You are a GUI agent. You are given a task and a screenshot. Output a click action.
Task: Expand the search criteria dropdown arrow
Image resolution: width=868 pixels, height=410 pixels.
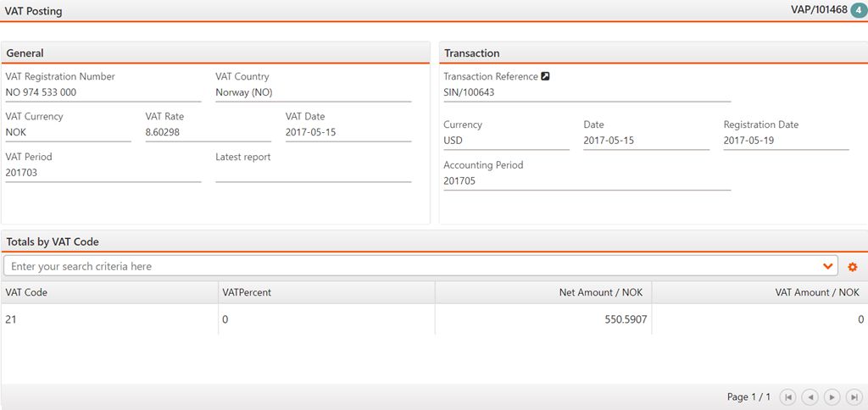828,267
